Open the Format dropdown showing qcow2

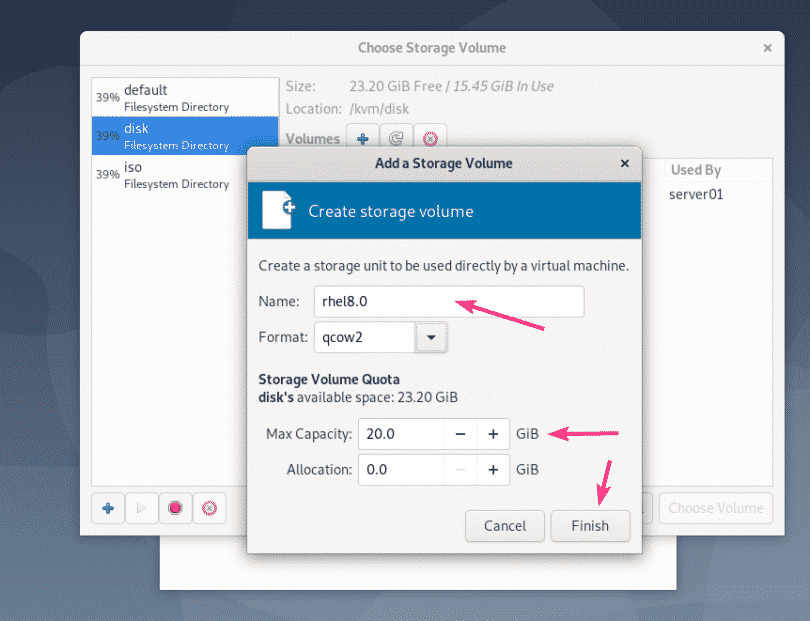[431, 337]
